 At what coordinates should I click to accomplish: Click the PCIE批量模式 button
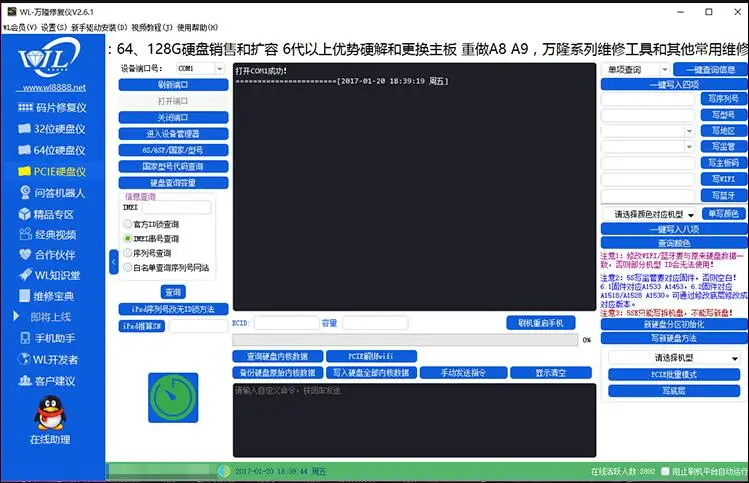pos(674,374)
